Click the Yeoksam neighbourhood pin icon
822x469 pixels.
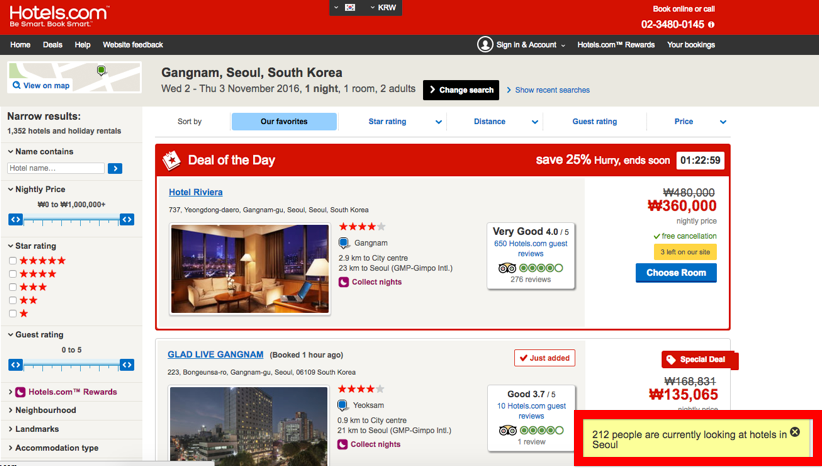tap(343, 406)
